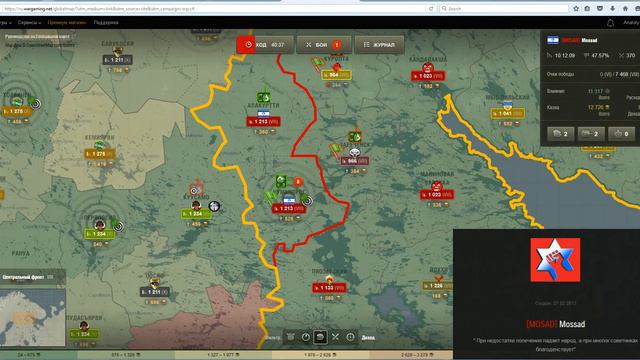This screenshot has width=640, height=360.
Task: Click the notifications bell icon
Action: (x=610, y=23)
